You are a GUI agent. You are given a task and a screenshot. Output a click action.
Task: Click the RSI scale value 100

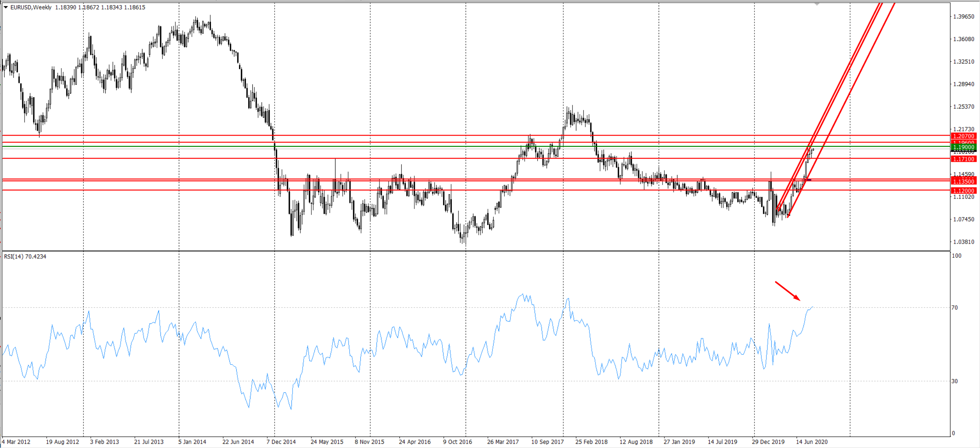coord(956,256)
